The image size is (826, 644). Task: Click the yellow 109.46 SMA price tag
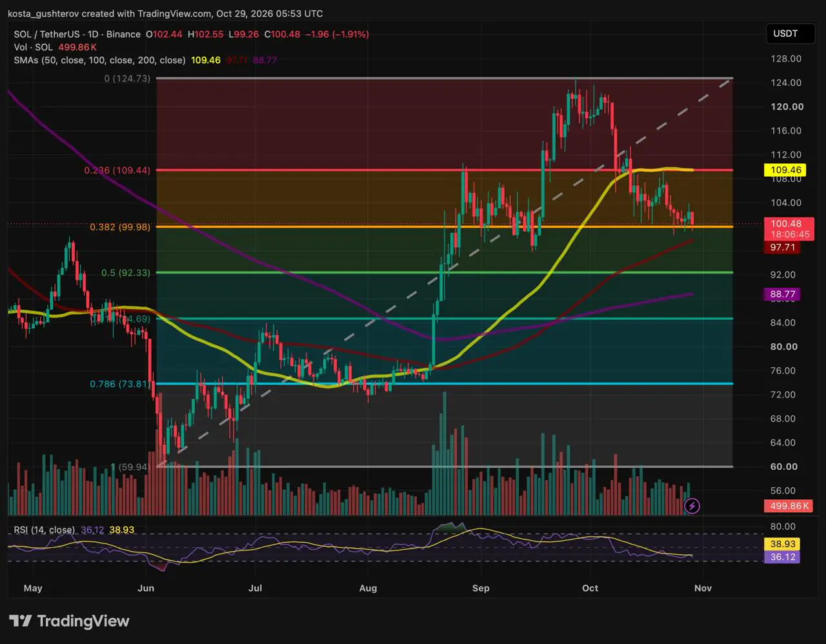pyautogui.click(x=785, y=170)
